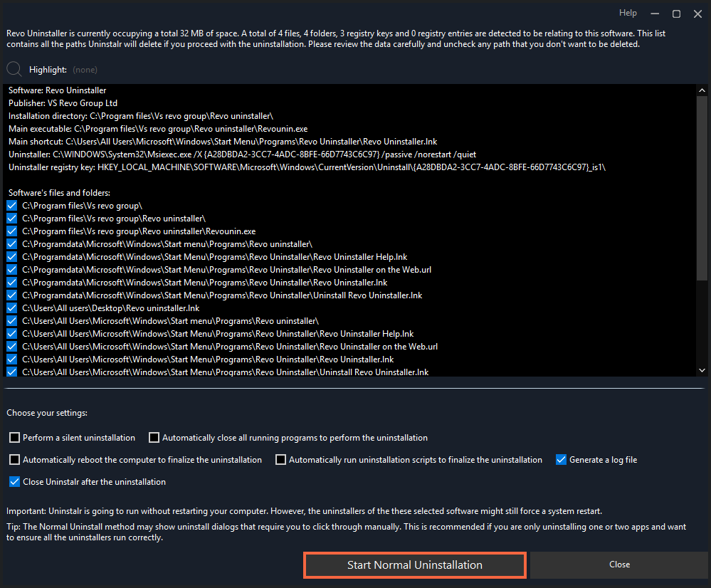
Task: Maximize the Uninstalr window
Action: pos(676,14)
